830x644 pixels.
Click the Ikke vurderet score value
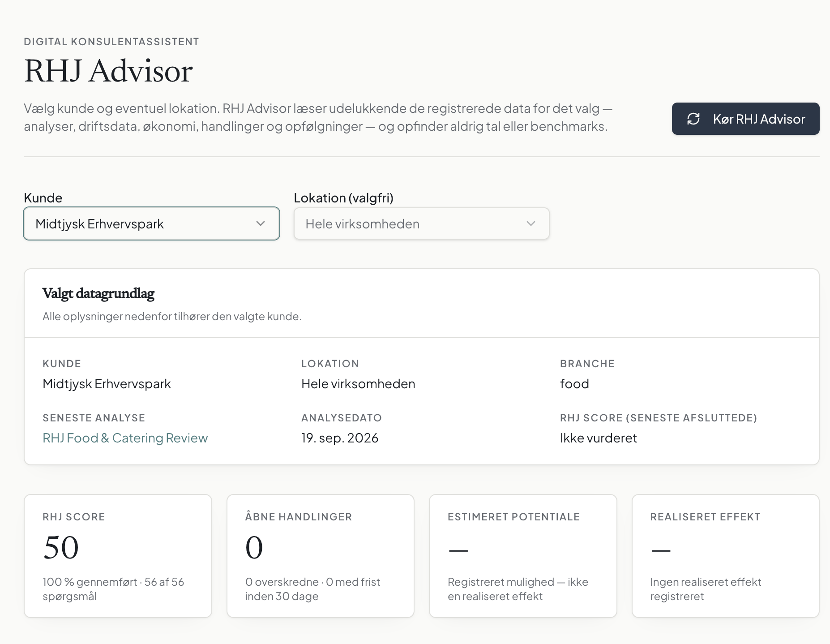(599, 438)
